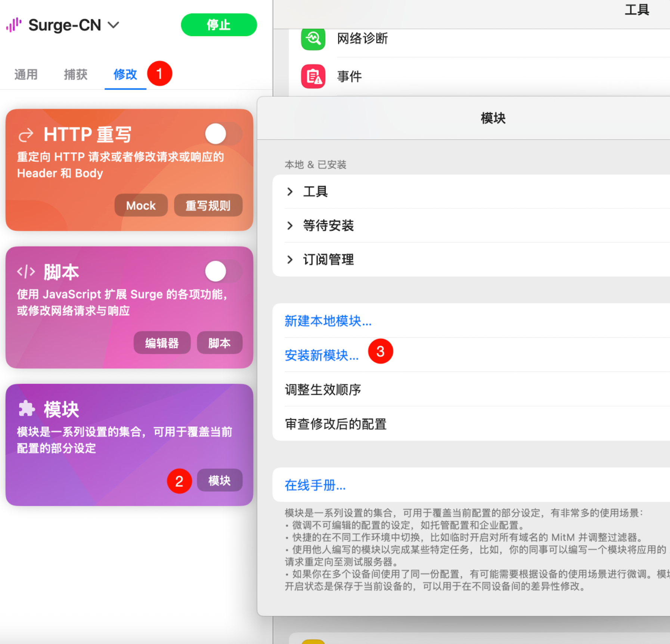Click the HTTP 重写 redirect arrow icon
The height and width of the screenshot is (644, 670).
pos(26,135)
